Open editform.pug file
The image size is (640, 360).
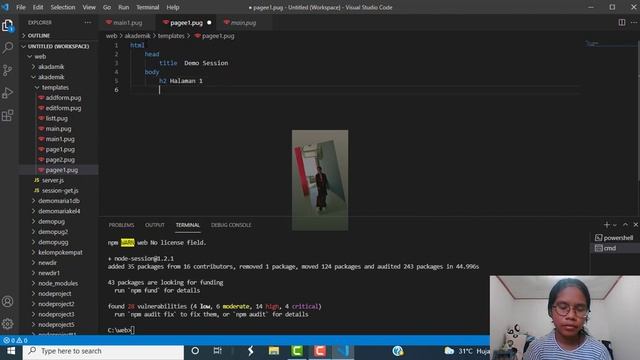[63, 108]
